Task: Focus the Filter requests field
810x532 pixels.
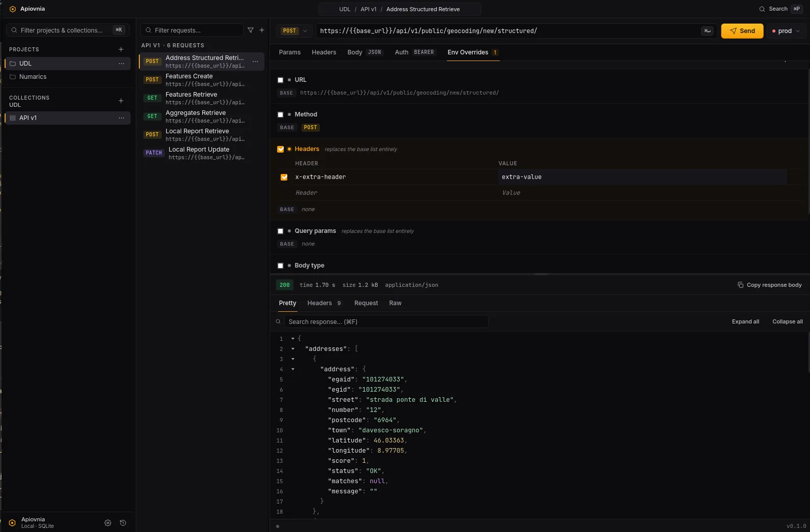Action: tap(192, 31)
